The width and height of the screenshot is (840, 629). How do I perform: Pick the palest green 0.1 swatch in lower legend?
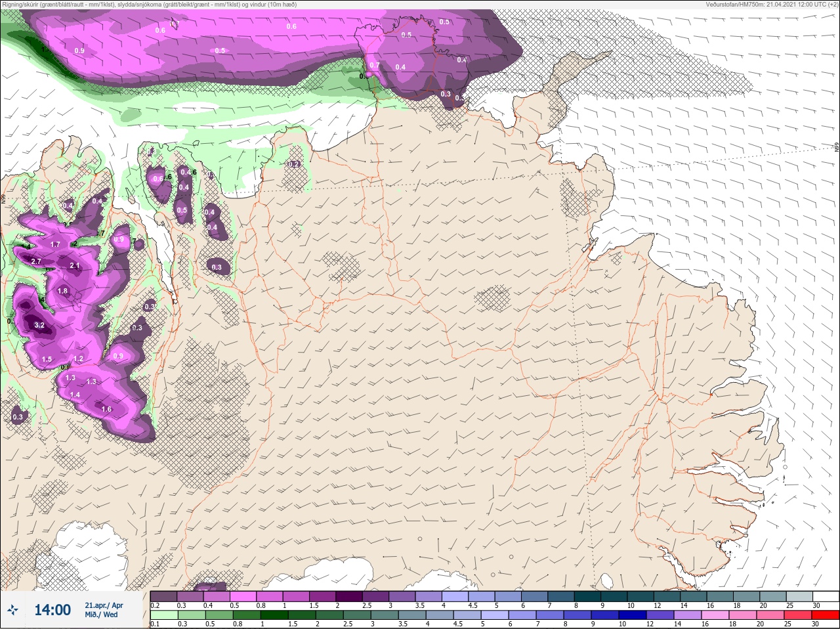click(x=164, y=615)
